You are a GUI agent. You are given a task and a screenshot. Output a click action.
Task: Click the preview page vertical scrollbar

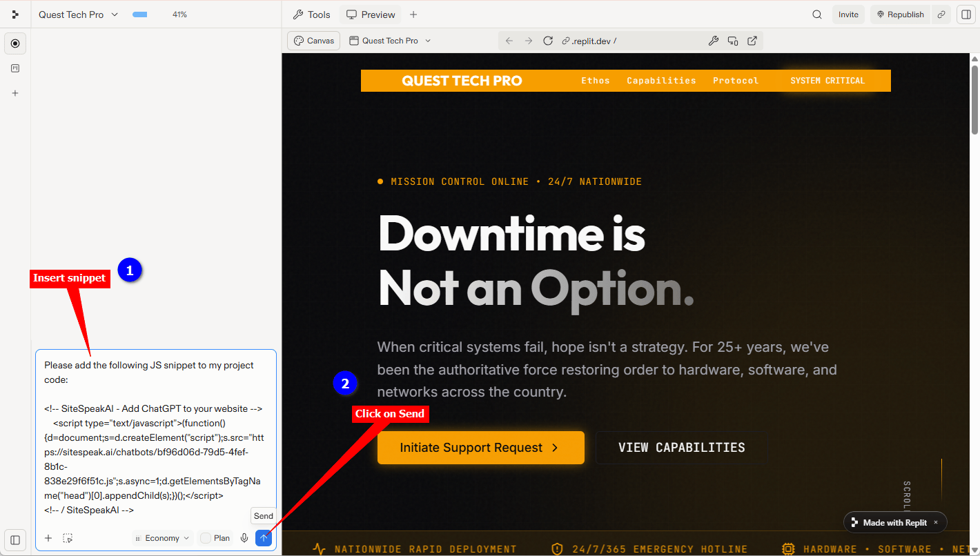[974, 100]
